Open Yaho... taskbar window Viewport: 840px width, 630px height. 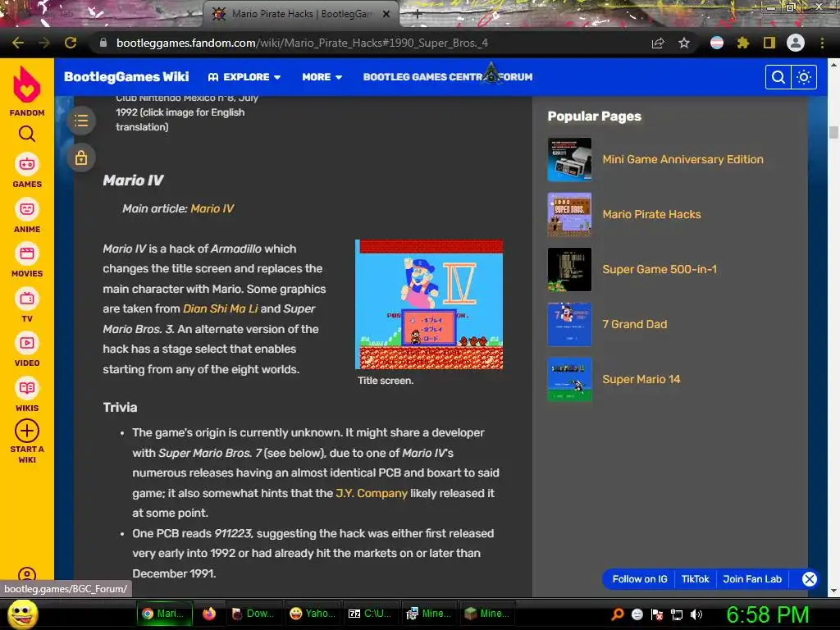click(x=313, y=614)
